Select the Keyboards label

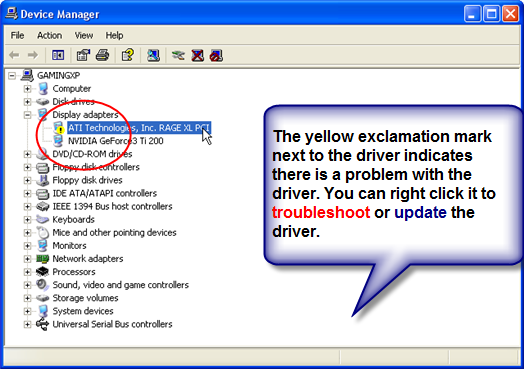pyautogui.click(x=74, y=219)
